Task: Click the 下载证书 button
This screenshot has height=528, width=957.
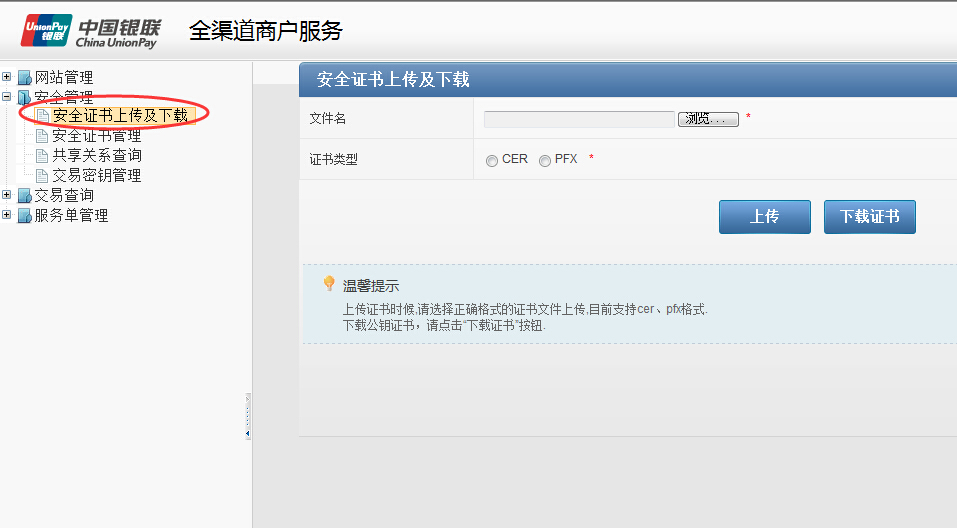Action: 869,217
